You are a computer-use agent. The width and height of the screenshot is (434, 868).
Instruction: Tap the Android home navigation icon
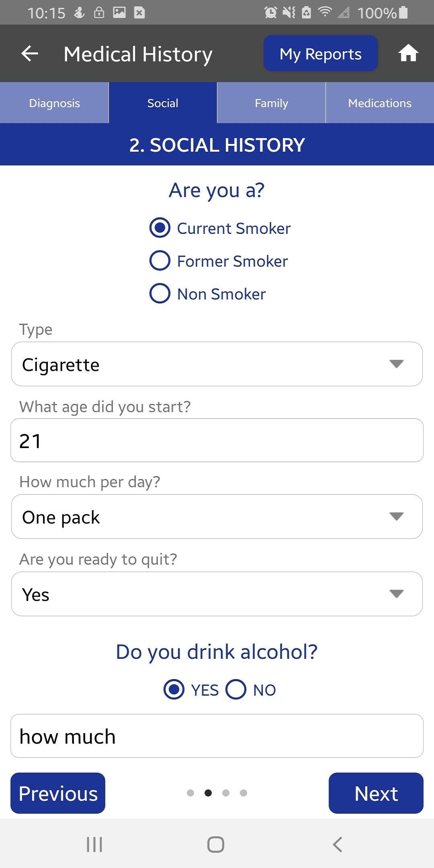(216, 844)
